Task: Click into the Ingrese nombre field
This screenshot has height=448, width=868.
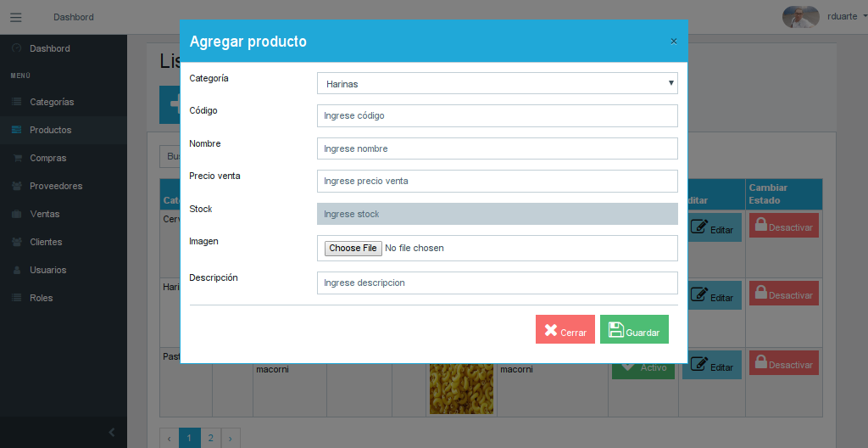Action: [x=497, y=148]
